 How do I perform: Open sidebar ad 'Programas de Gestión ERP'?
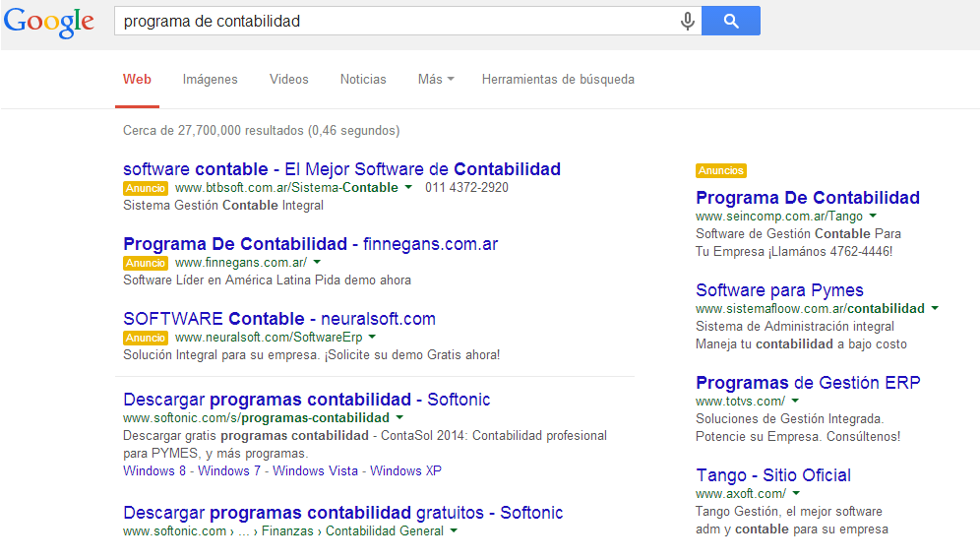808,383
